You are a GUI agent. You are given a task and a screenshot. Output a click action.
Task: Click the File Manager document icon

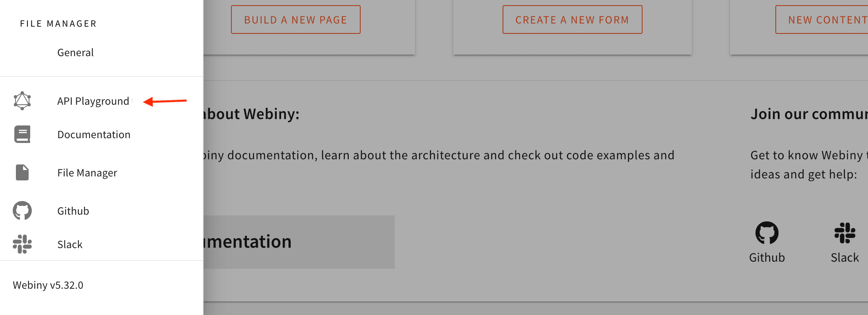coord(22,172)
